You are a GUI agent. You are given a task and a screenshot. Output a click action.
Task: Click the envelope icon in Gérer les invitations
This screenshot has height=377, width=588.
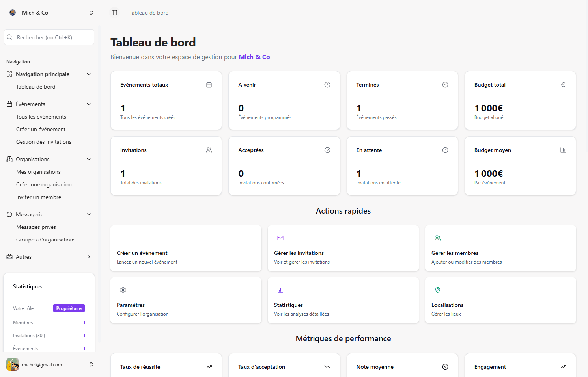tap(280, 238)
